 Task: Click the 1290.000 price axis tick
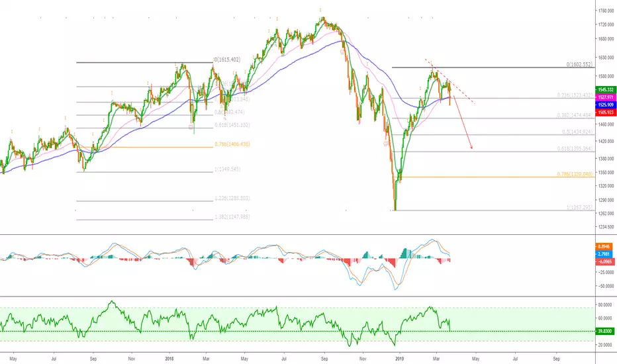(x=606, y=200)
